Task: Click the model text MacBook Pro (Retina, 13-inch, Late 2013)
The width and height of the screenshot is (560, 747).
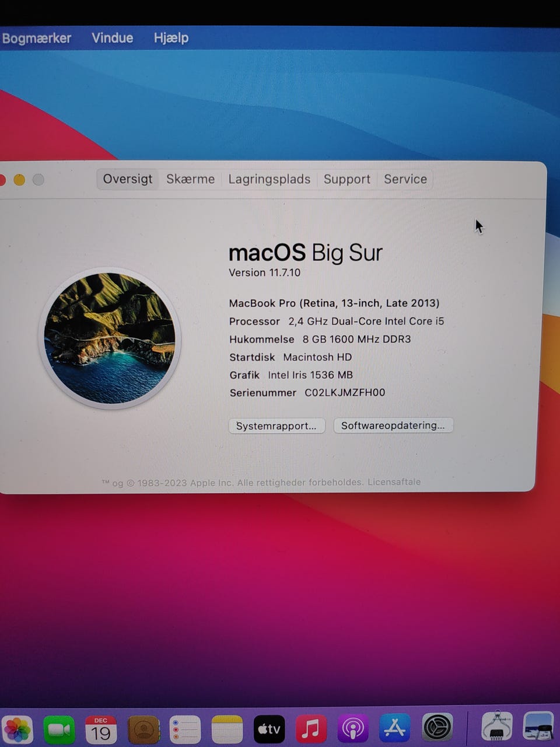Action: 334,303
